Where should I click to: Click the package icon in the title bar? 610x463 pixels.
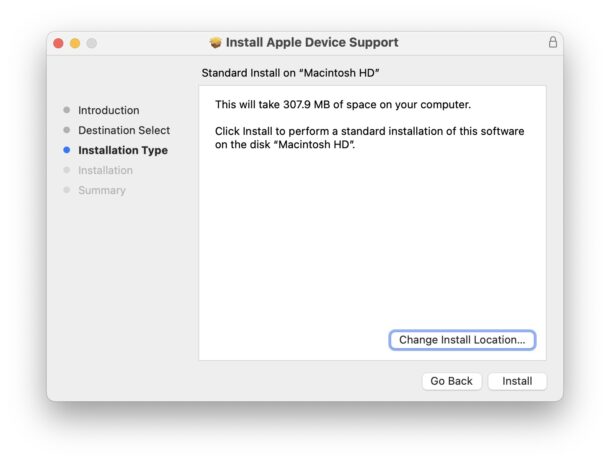tap(215, 43)
